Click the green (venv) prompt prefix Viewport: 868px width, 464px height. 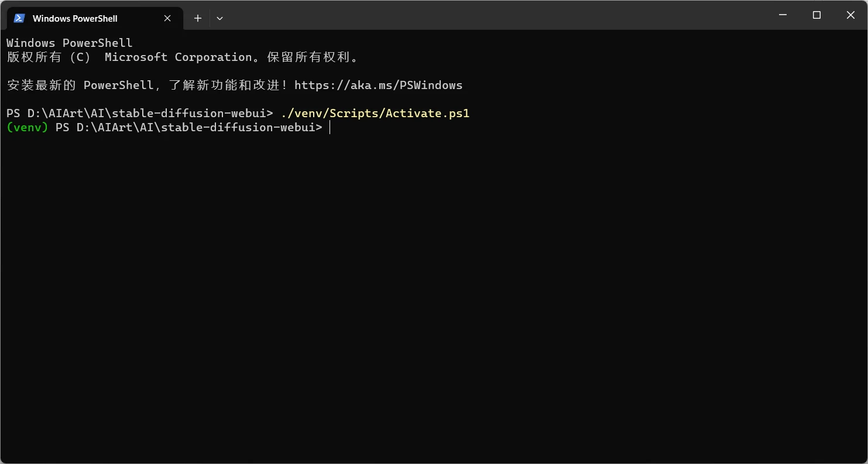27,128
